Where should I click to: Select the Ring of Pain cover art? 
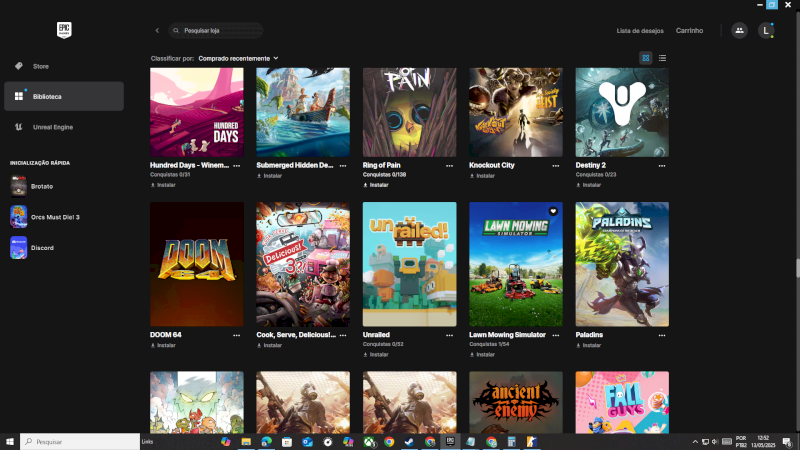[410, 112]
